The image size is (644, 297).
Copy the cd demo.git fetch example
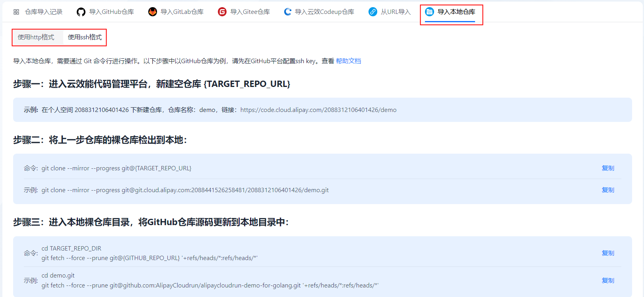(x=608, y=281)
